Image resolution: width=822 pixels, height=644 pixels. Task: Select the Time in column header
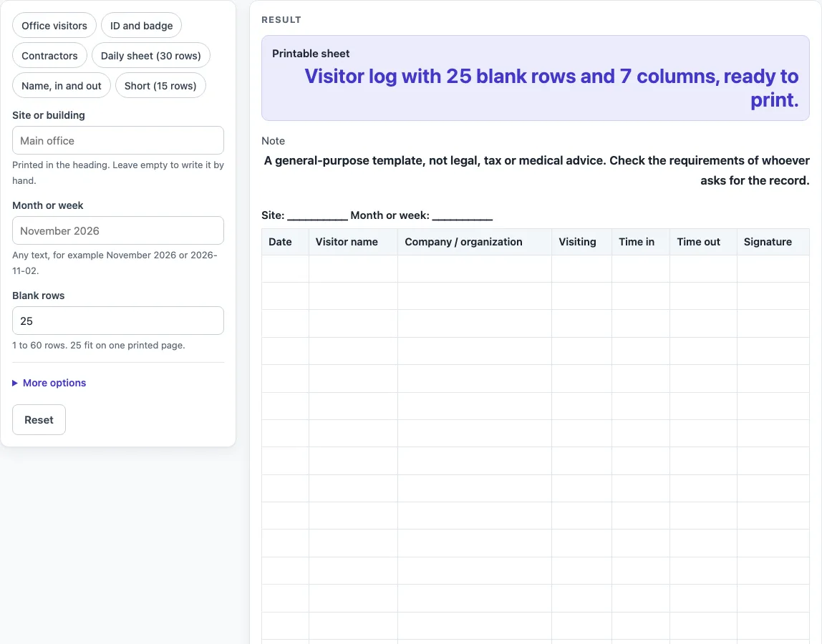(641, 242)
